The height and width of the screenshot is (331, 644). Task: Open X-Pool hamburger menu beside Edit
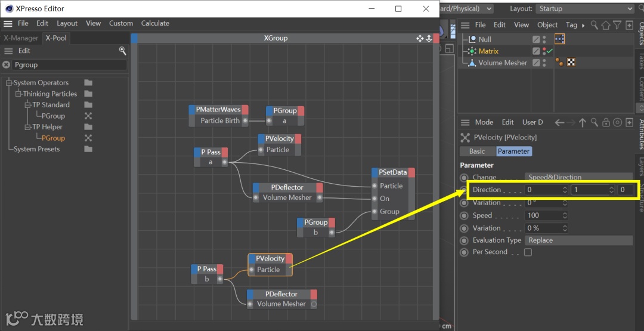(x=8, y=51)
